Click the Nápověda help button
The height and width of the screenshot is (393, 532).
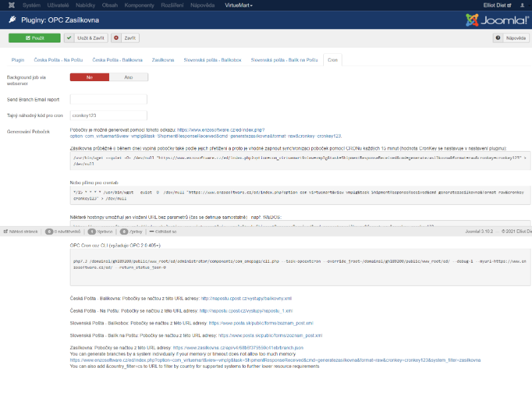[511, 38]
